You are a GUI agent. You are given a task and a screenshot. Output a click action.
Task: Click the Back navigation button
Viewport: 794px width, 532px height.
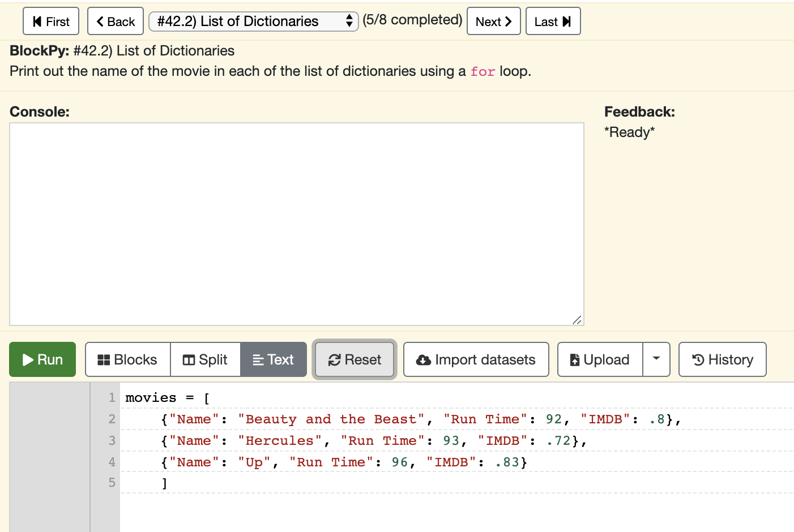pyautogui.click(x=116, y=22)
